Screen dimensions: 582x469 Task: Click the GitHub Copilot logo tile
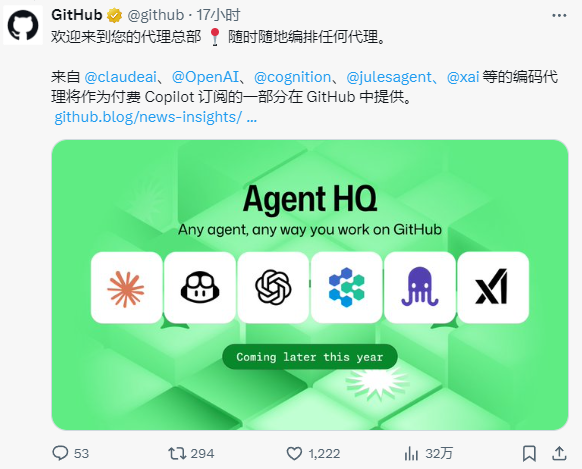[x=200, y=288]
